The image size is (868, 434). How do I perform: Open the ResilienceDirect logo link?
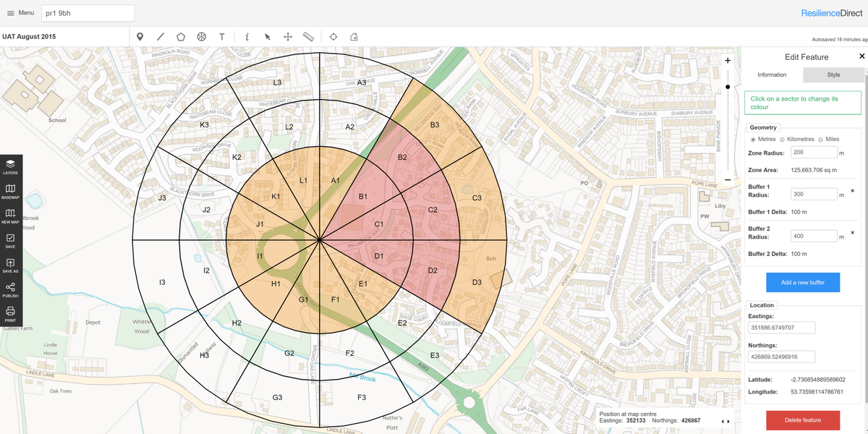(x=831, y=13)
